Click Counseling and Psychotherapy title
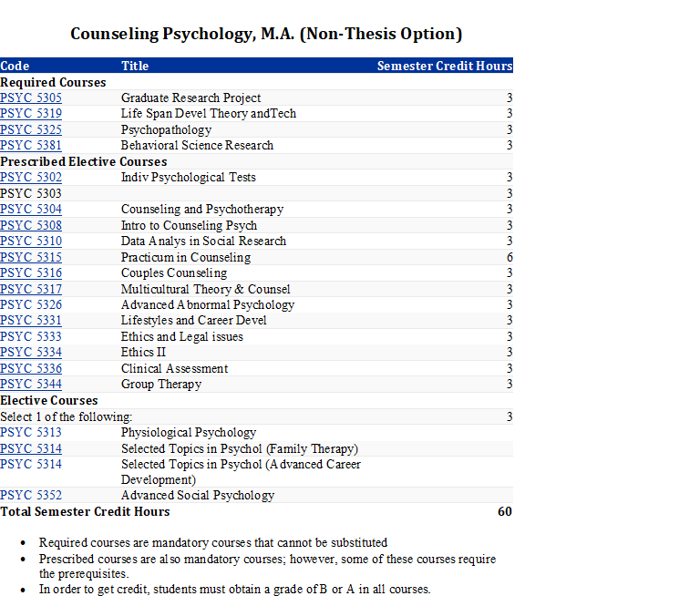Viewport: 700px width, 596px height. tap(202, 209)
